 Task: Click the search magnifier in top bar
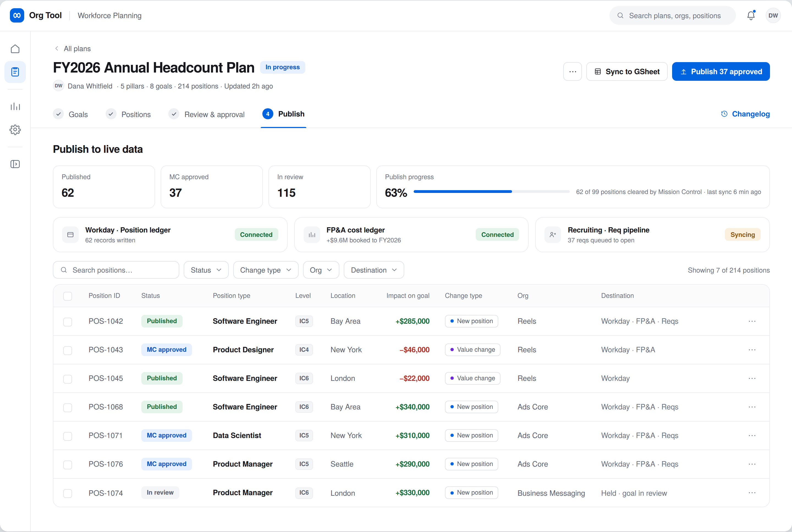pos(620,16)
